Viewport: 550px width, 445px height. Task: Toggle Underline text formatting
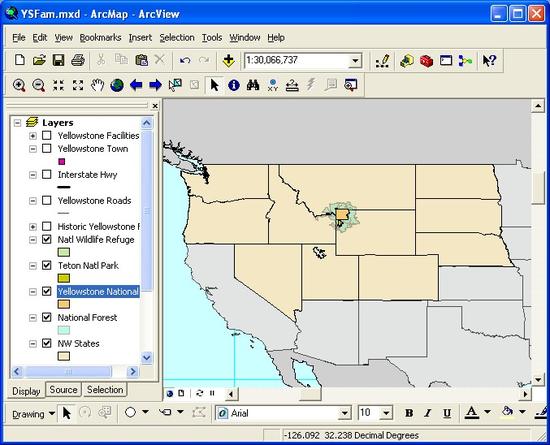447,413
